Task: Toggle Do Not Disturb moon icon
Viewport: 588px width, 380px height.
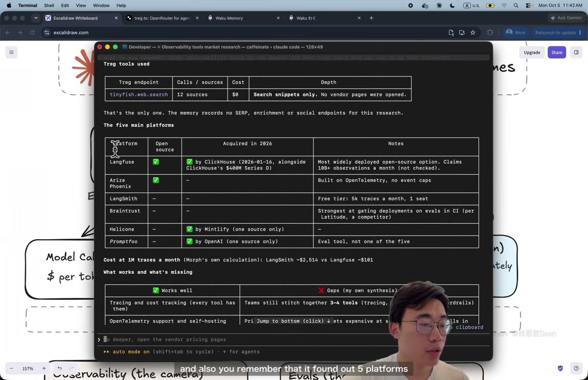Action: [452, 6]
